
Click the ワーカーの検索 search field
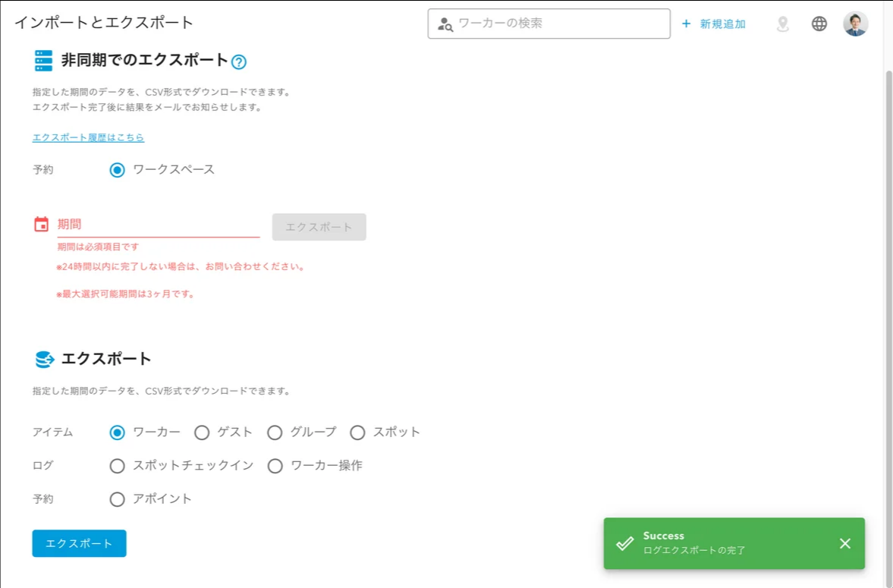point(549,24)
